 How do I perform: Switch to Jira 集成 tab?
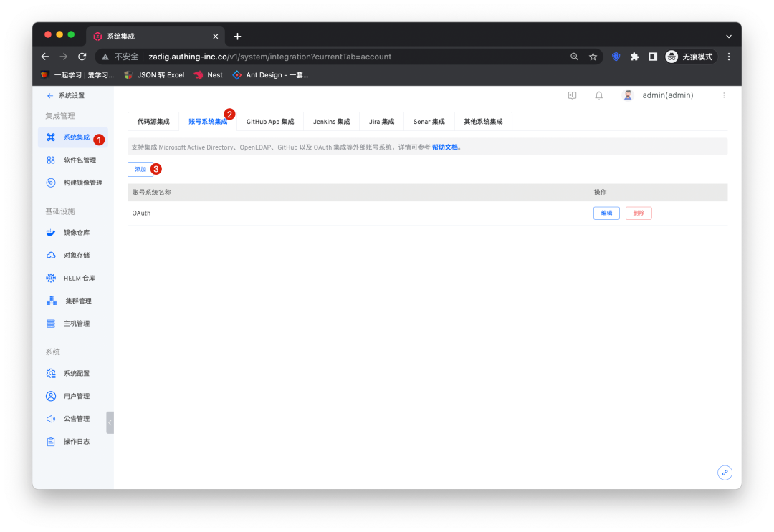381,121
